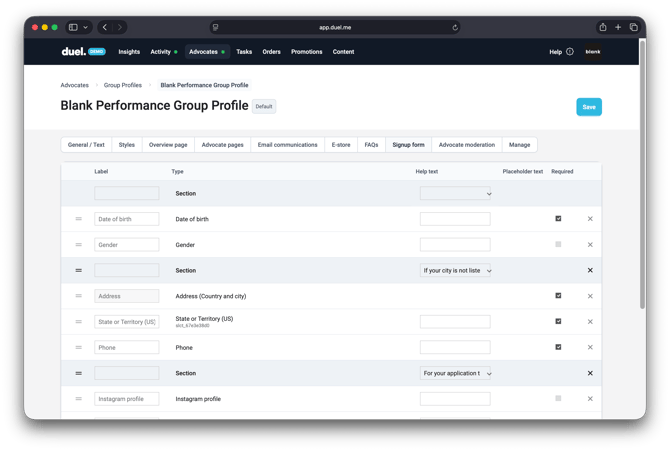Open the Safari share icon
670x451 pixels.
603,27
